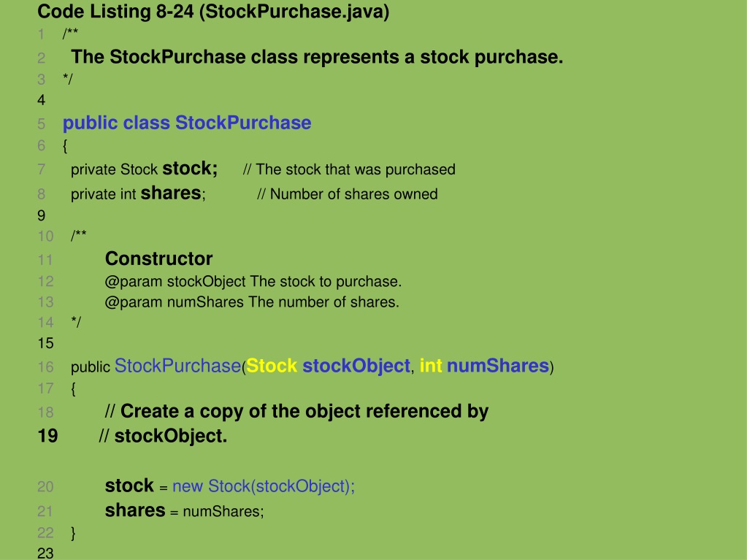Select the yellow 'int' keyword
The height and width of the screenshot is (560, 747).
pos(431,366)
